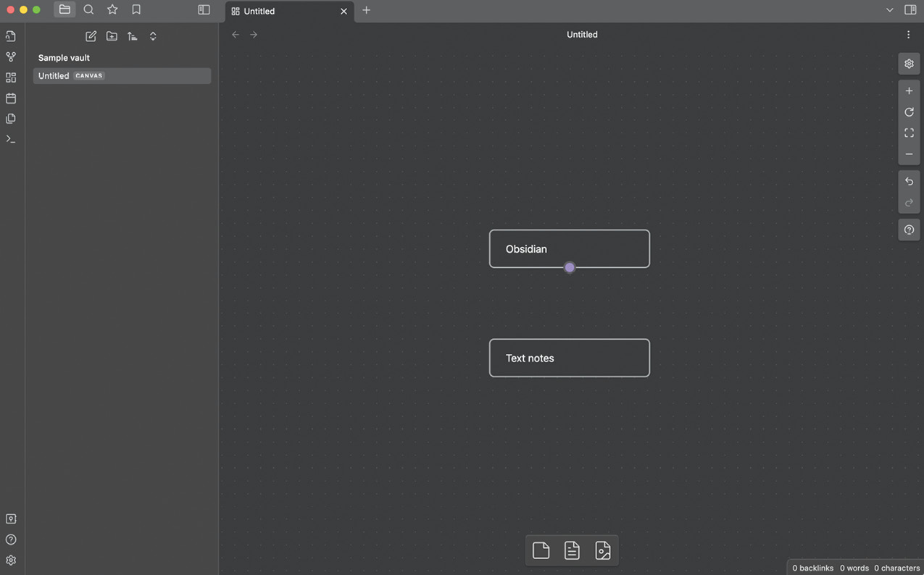This screenshot has width=924, height=575.
Task: Open the sort order dropdown
Action: [x=132, y=36]
